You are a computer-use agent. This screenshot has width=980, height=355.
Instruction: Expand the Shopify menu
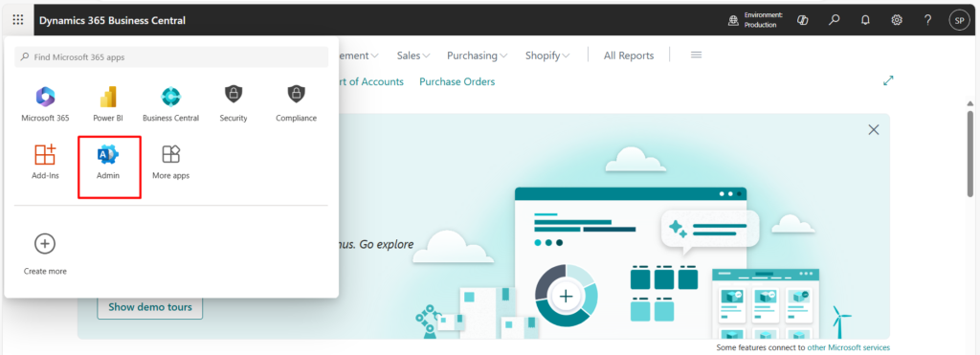pos(547,55)
